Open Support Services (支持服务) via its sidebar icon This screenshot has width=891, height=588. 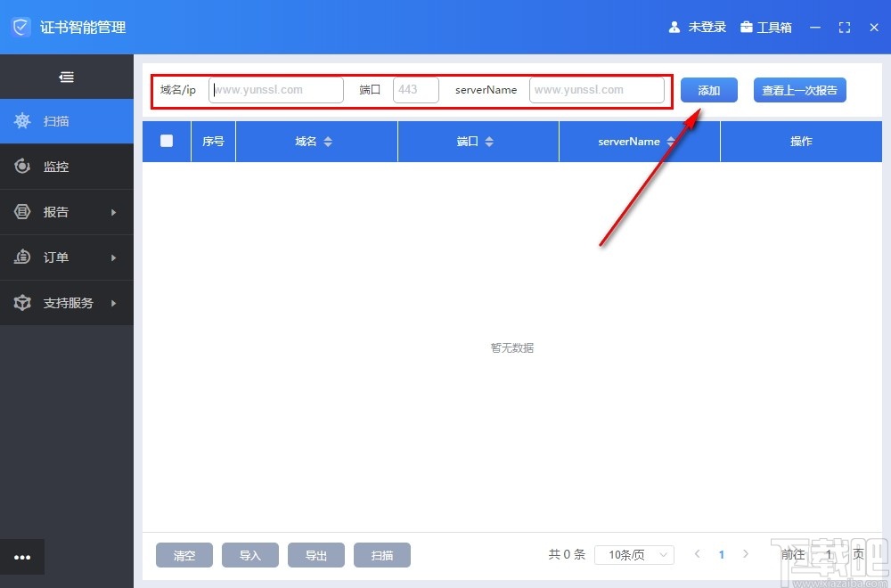(22, 303)
